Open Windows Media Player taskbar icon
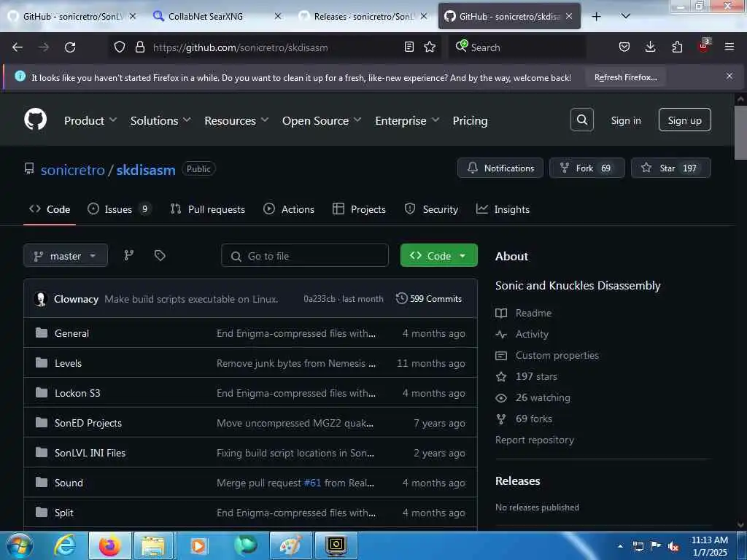Viewport: 747px width, 560px height. pos(198,545)
